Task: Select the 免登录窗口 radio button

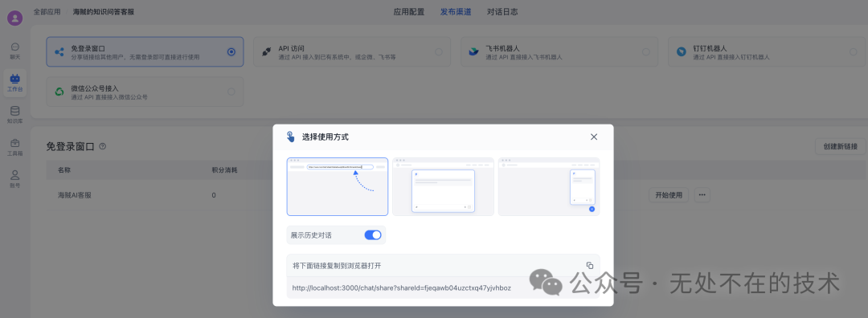Action: pyautogui.click(x=231, y=51)
